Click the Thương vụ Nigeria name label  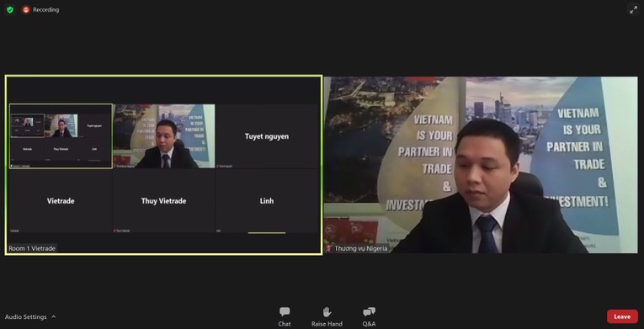pyautogui.click(x=360, y=248)
